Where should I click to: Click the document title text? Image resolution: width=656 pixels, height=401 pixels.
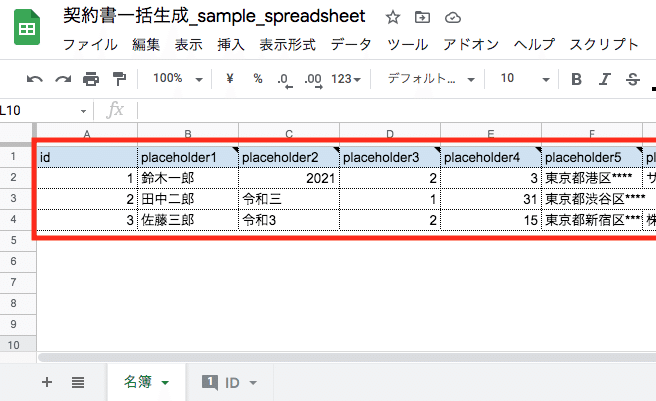tap(214, 16)
